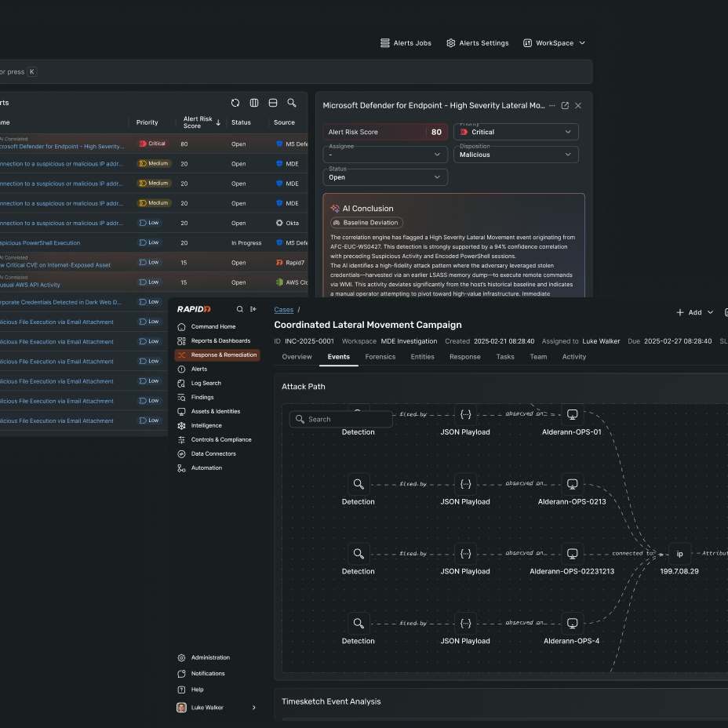Open Automation in sidebar
This screenshot has height=728, width=728.
pos(217,468)
